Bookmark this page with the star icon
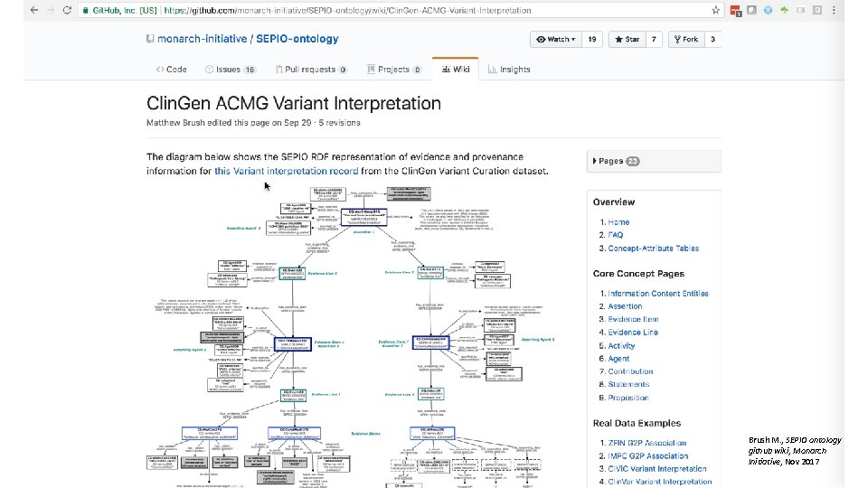 coord(717,11)
